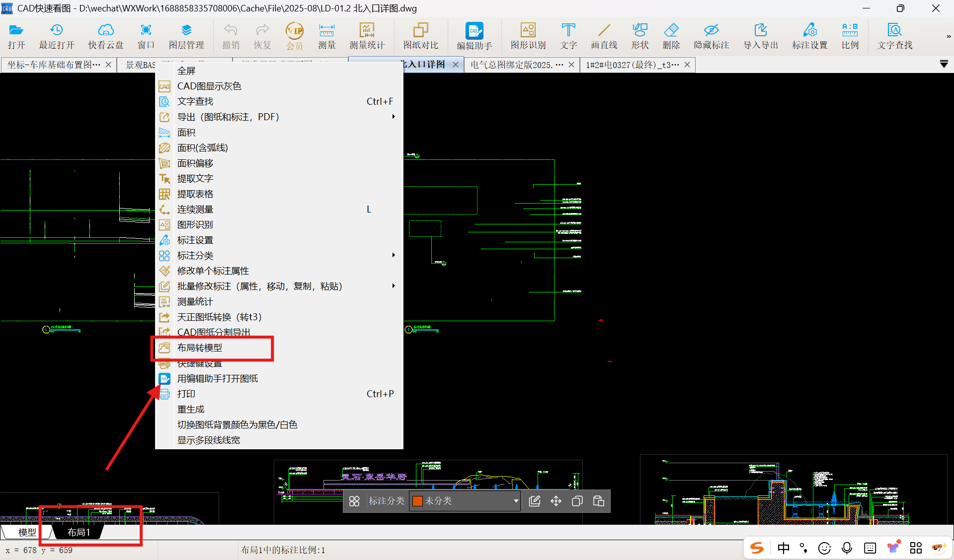954x560 pixels.
Task: Click the orange 未分类 color swatch
Action: pos(417,501)
